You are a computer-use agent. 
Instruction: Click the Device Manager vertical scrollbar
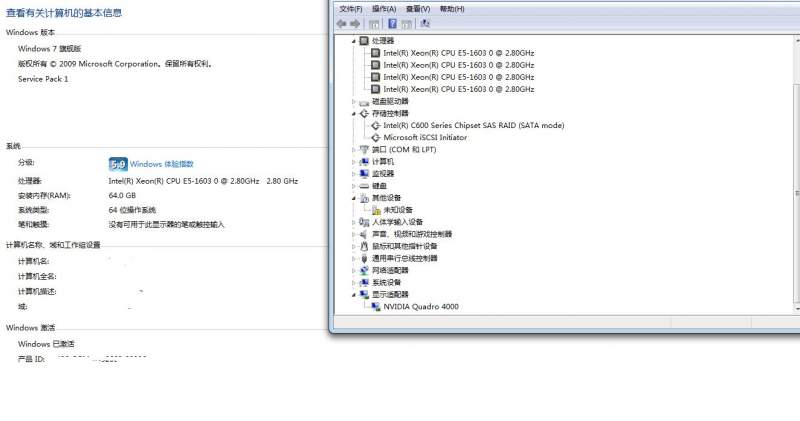tap(797, 174)
